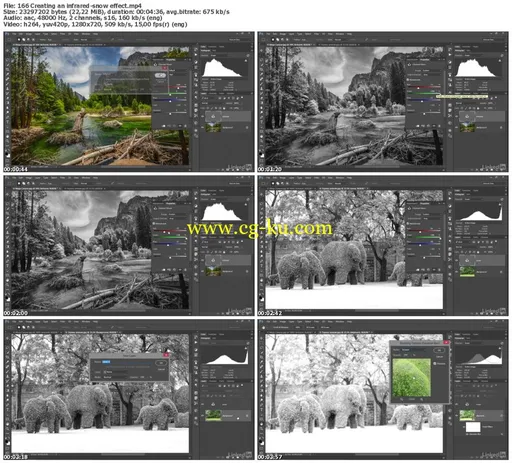Open the frame stamped 00:02:00

pyautogui.click(x=129, y=246)
